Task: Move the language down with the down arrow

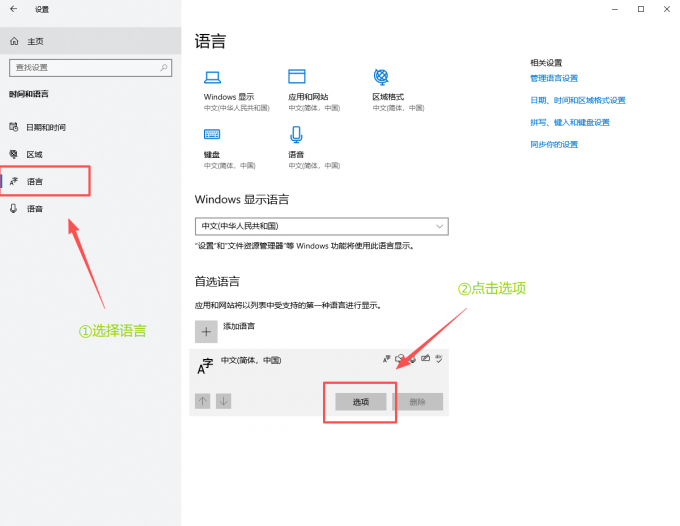Action: [x=223, y=401]
